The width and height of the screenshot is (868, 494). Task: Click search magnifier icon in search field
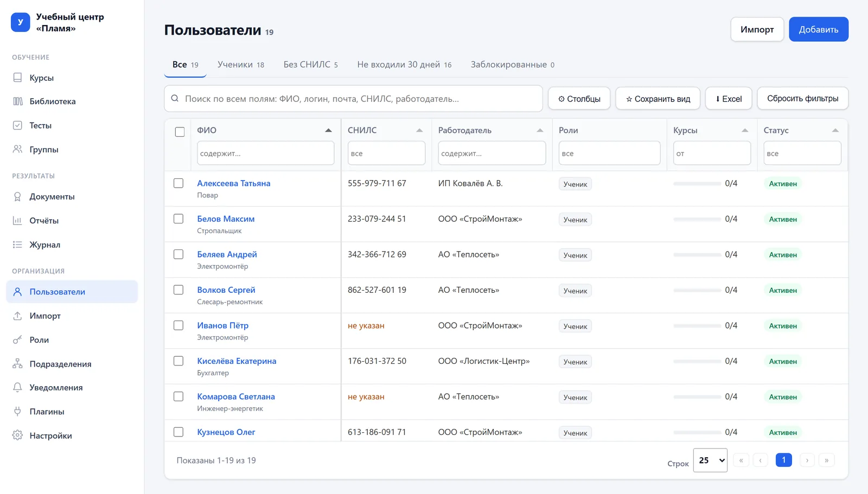(175, 99)
